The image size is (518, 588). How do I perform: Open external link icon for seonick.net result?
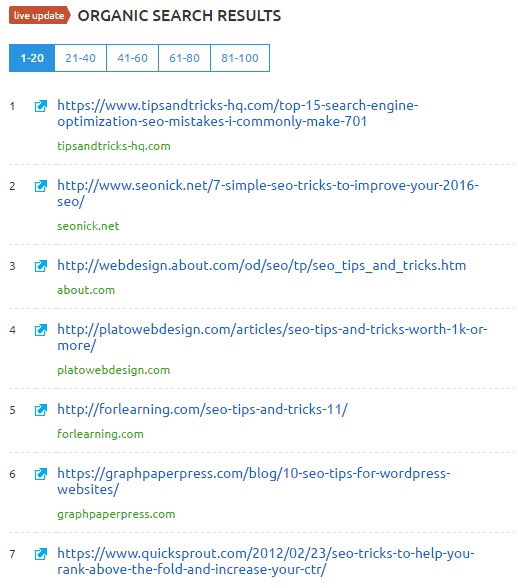[41, 186]
